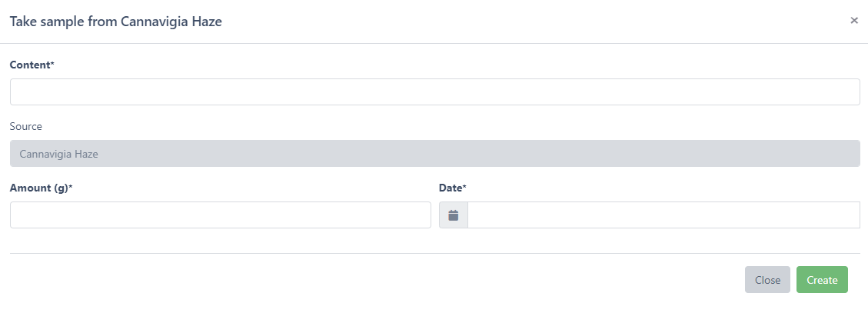Image resolution: width=868 pixels, height=313 pixels.
Task: Submit the sample form with Create
Action: 822,280
